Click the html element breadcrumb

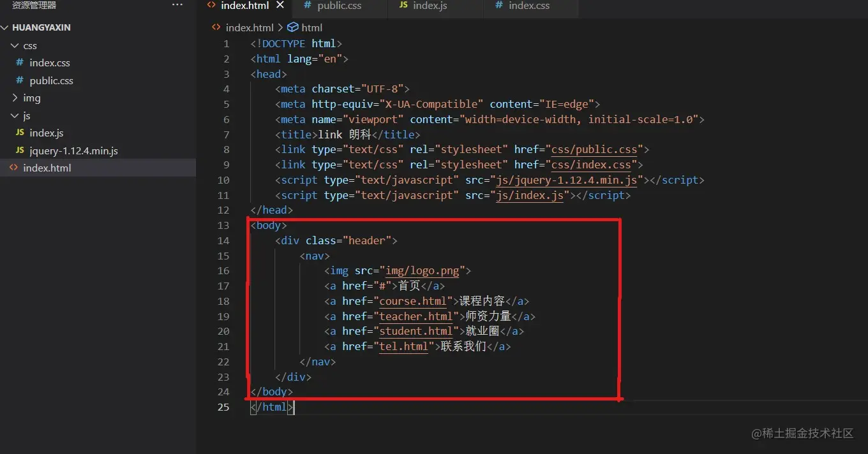[x=312, y=27]
